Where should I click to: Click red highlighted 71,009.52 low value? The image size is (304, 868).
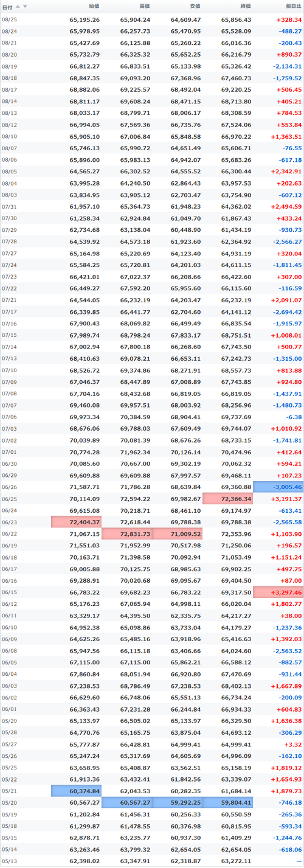point(177,533)
